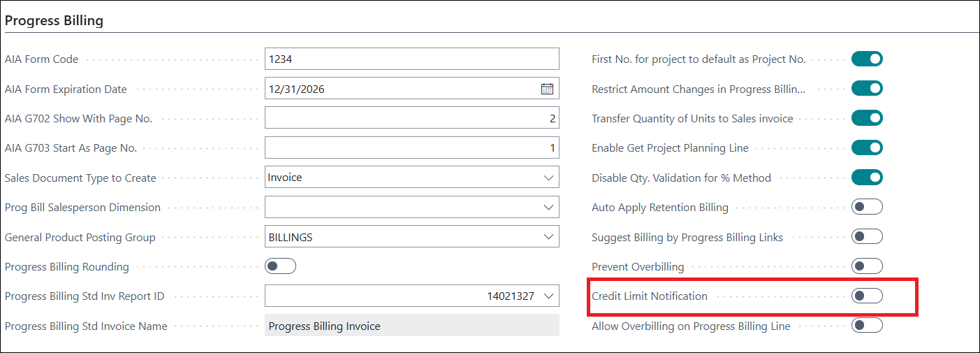Image resolution: width=980 pixels, height=353 pixels.
Task: Enable Progress Billing Rounding toggle
Action: pos(280,266)
